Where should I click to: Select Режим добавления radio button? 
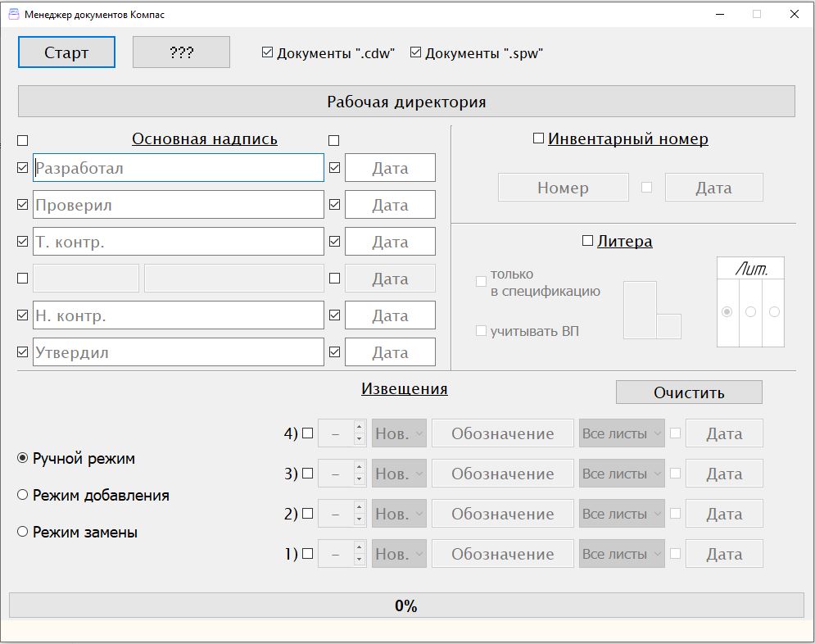[x=22, y=494]
